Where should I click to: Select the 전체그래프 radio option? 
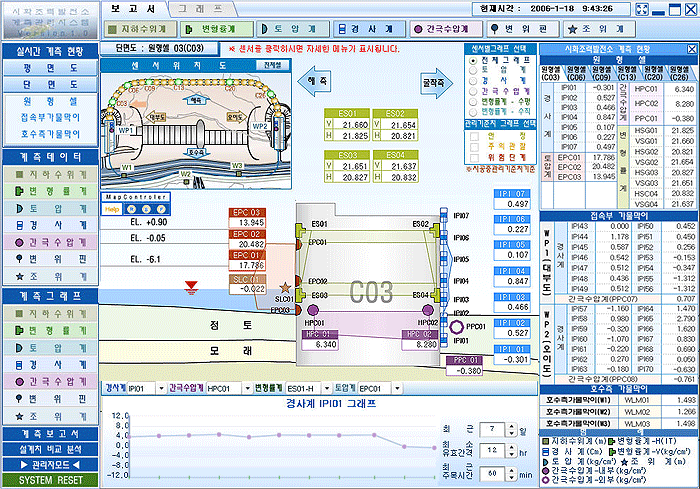pos(473,60)
